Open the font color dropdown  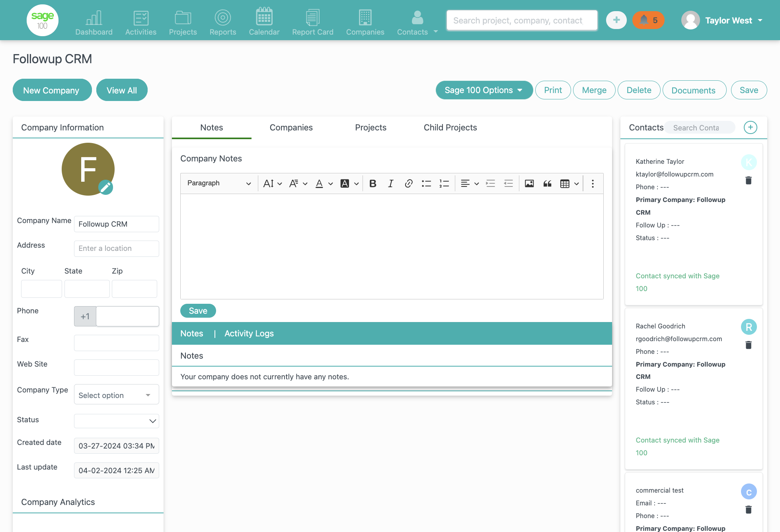pyautogui.click(x=324, y=183)
